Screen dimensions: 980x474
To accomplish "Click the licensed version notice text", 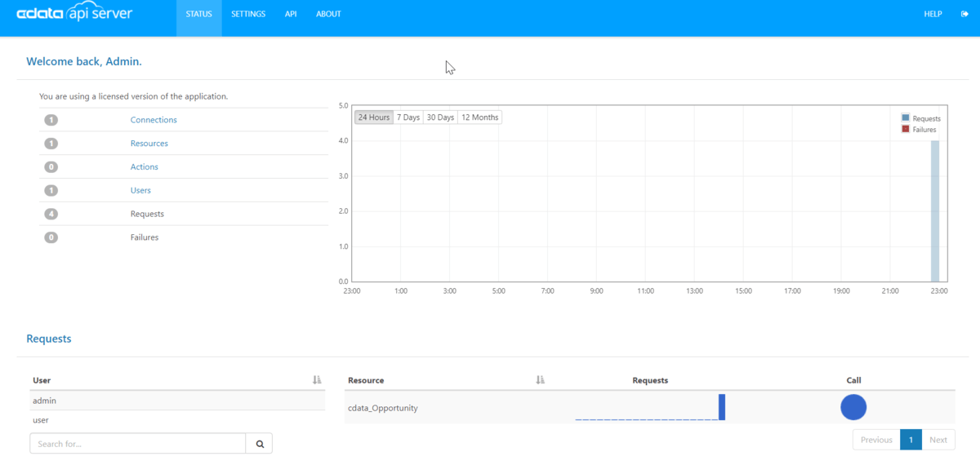I will coord(133,96).
